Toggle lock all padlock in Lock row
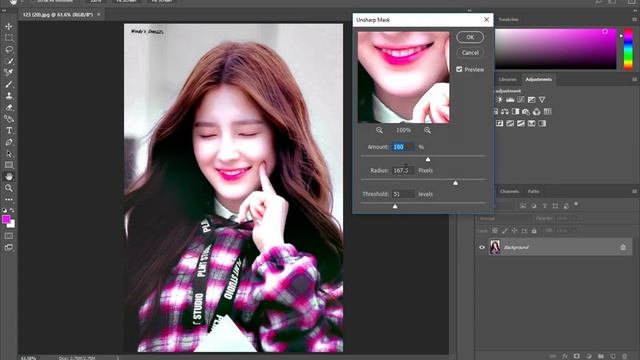The height and width of the screenshot is (360, 640). click(534, 231)
